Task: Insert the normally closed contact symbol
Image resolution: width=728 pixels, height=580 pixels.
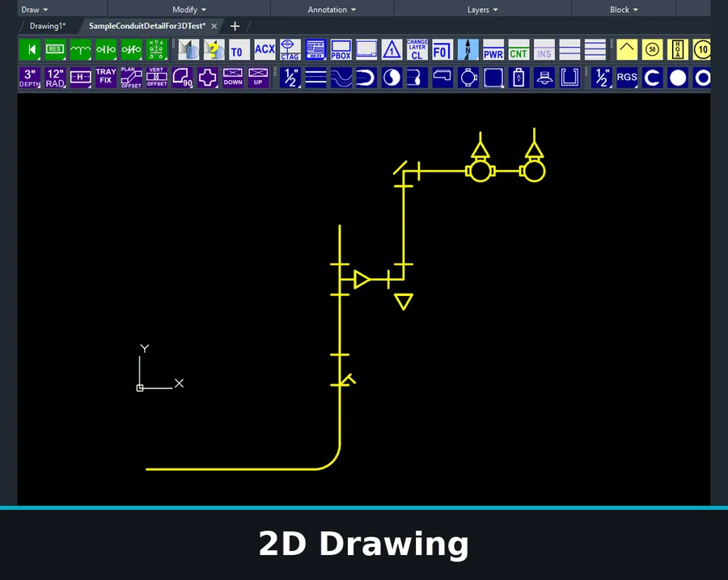Action: (131, 49)
